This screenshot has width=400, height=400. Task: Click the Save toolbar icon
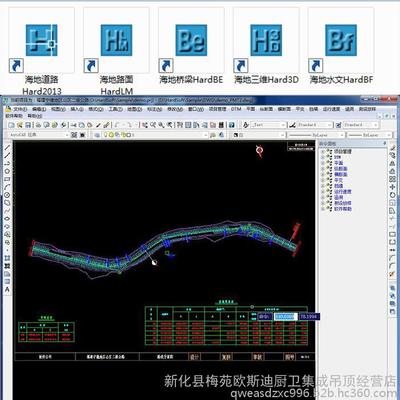point(28,125)
